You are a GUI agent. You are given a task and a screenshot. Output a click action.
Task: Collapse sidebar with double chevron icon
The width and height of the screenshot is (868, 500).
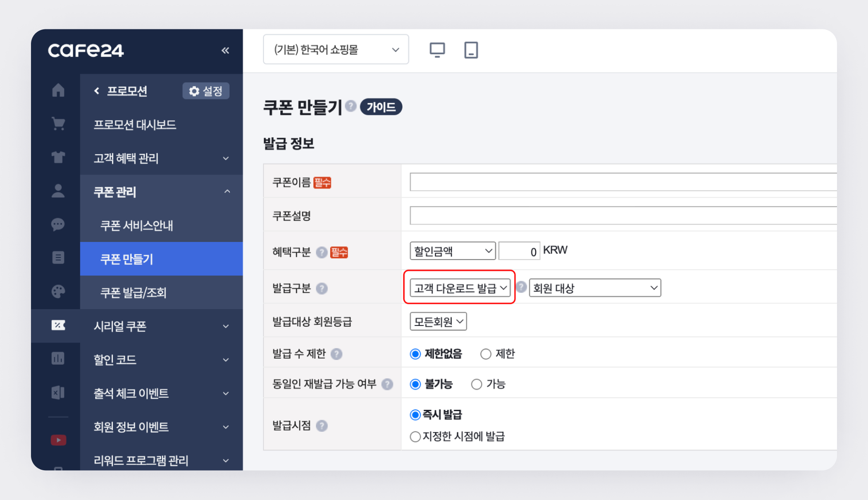(225, 50)
